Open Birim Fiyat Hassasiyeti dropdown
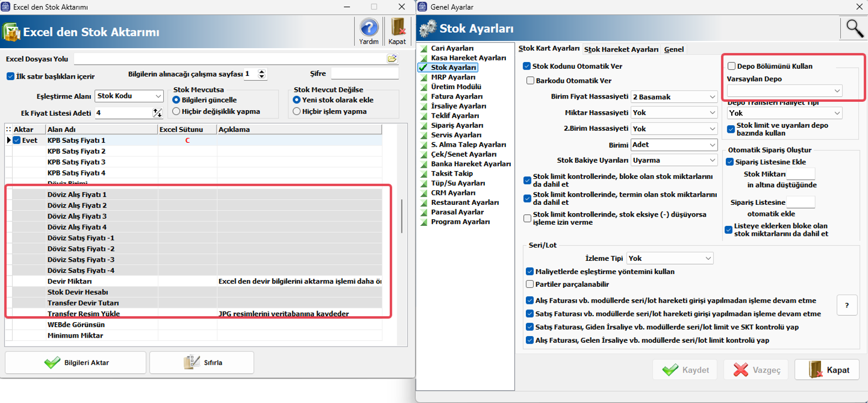The width and height of the screenshot is (868, 403). tap(674, 97)
